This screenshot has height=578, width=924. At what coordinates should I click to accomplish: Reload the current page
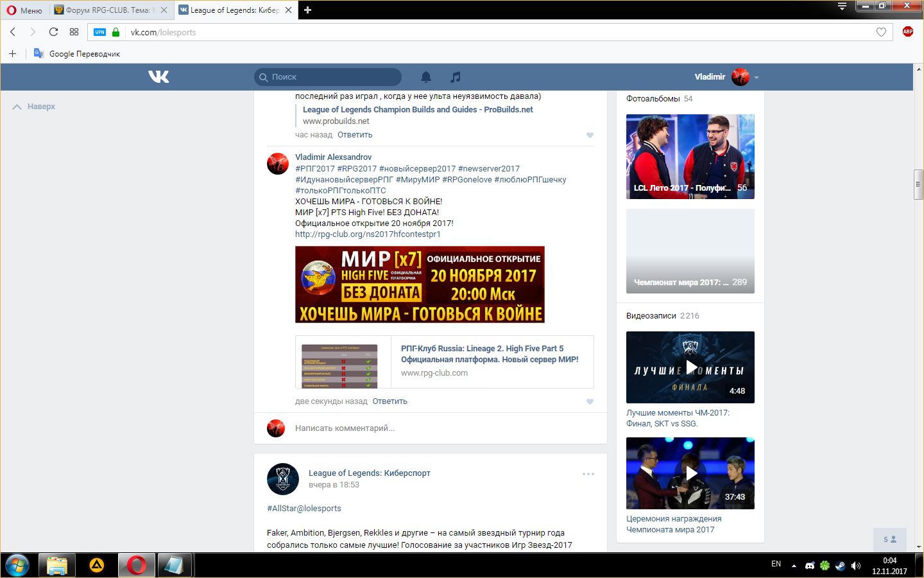coord(53,32)
